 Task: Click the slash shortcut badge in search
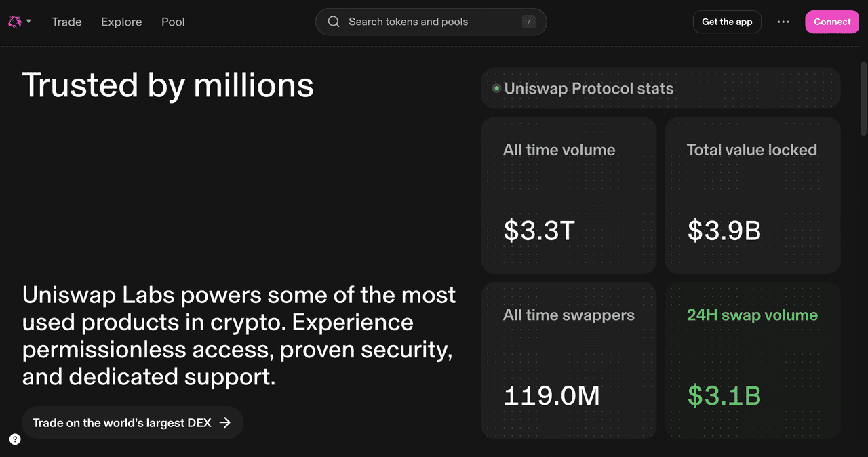click(x=529, y=22)
